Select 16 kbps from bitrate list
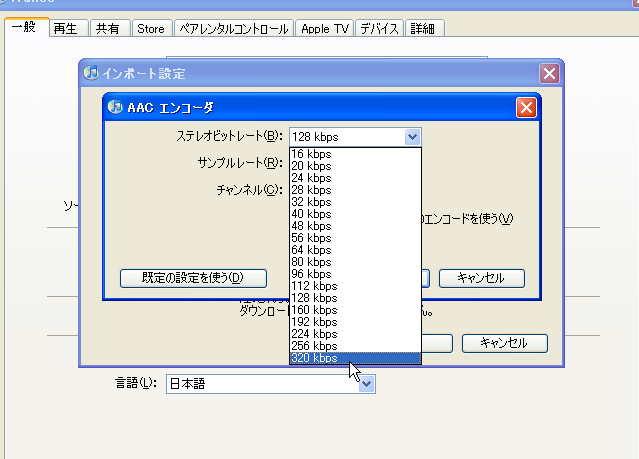 coord(355,154)
